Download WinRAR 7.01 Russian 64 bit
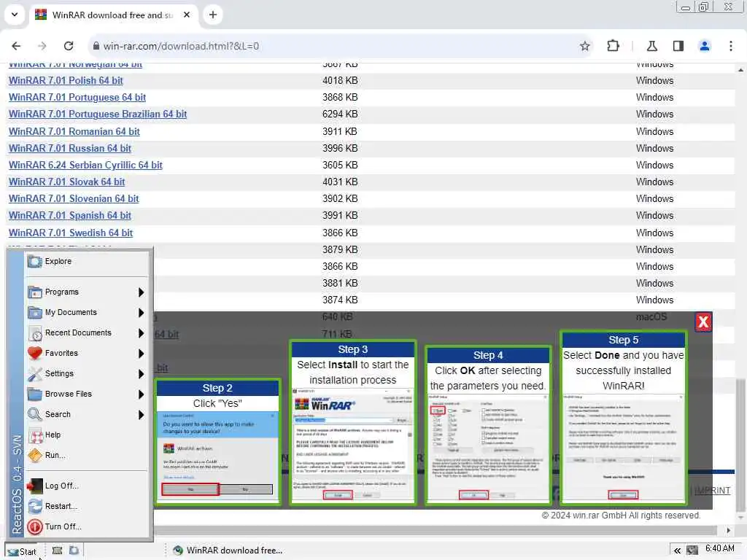Screen dimensions: 747x560 tap(70, 148)
